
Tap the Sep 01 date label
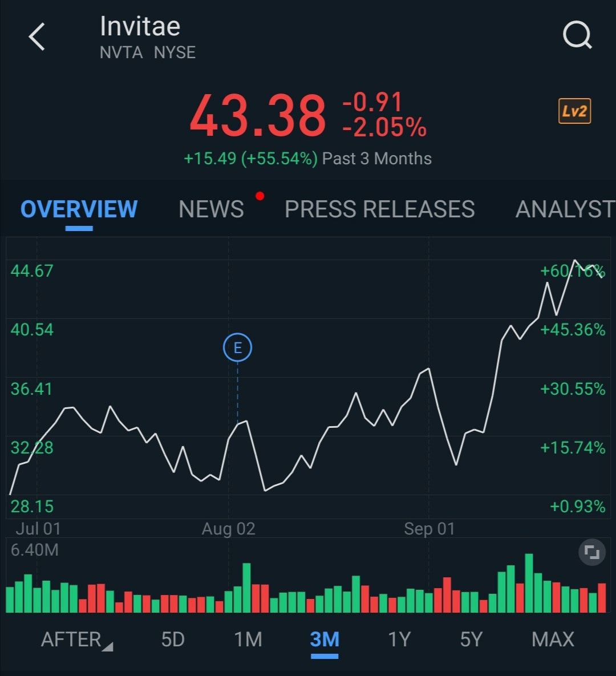429,529
